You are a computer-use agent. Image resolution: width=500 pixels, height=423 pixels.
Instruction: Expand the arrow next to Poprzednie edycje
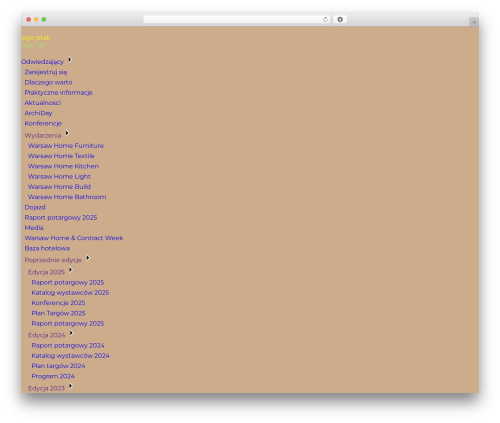pos(88,258)
